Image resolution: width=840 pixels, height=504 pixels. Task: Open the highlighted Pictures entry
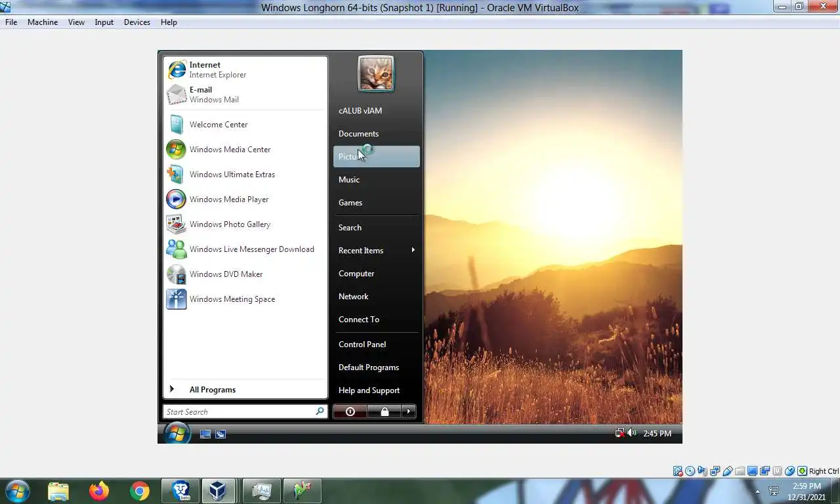pyautogui.click(x=377, y=157)
